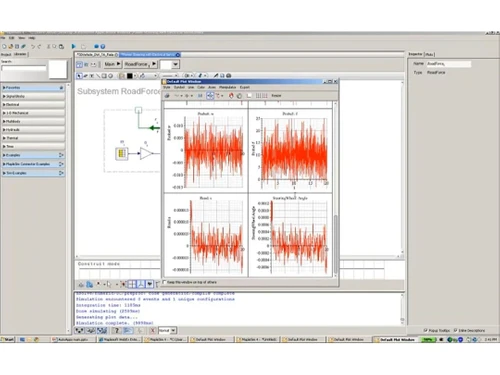The height and width of the screenshot is (375, 500).
Task: Expand the Electrical palette
Action: [33, 105]
